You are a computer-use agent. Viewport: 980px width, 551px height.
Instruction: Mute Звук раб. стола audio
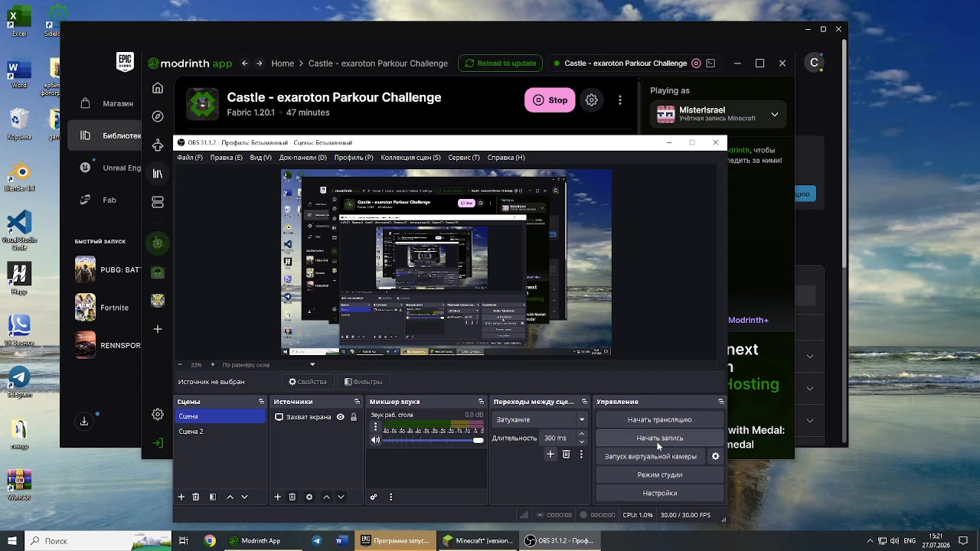[375, 440]
